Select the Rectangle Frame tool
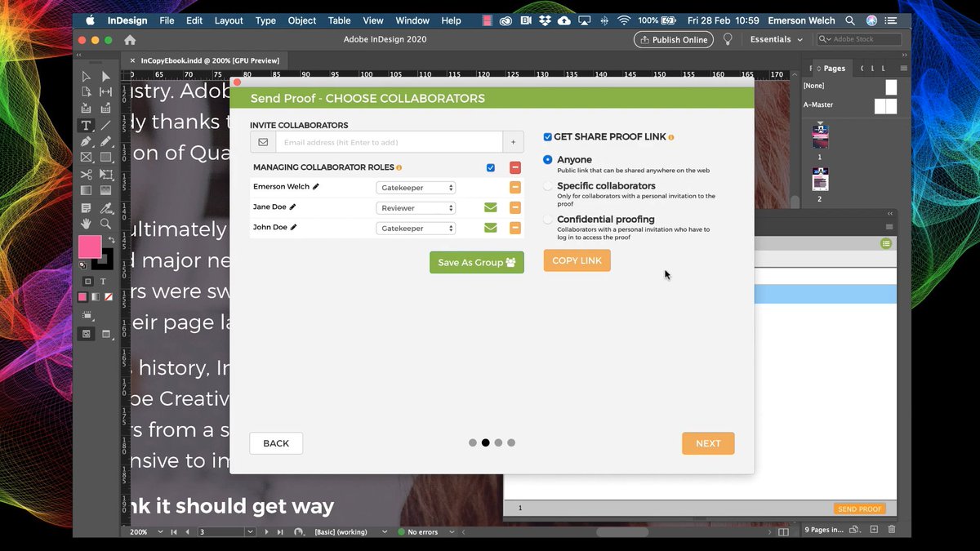This screenshot has height=551, width=980. coord(86,158)
